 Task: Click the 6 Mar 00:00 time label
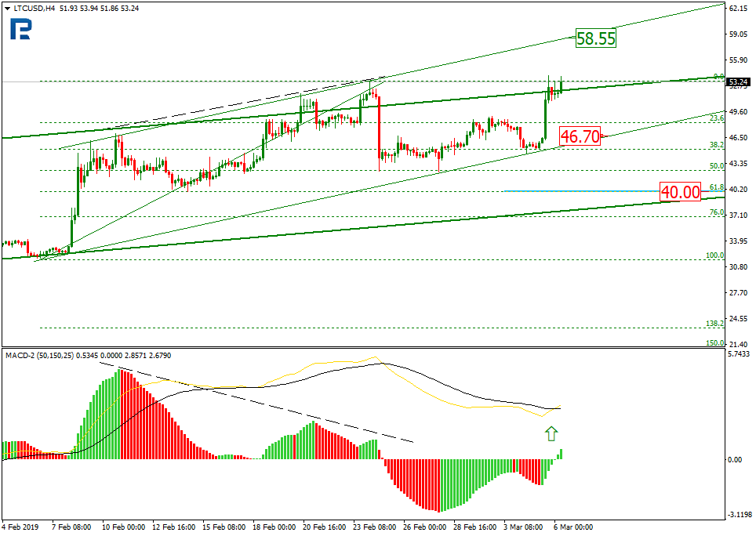click(x=573, y=527)
